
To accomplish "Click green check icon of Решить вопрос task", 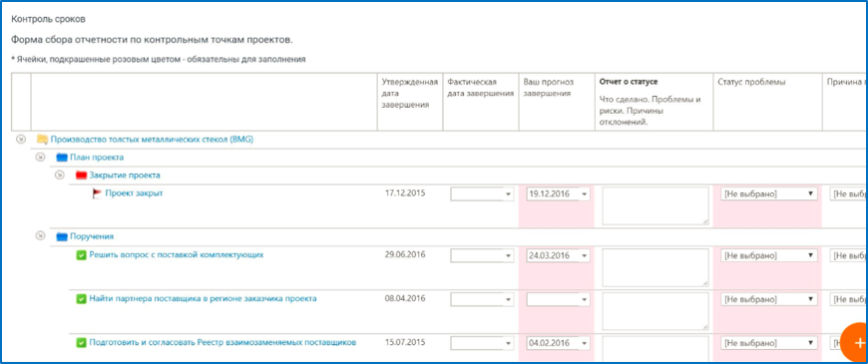I will point(81,255).
